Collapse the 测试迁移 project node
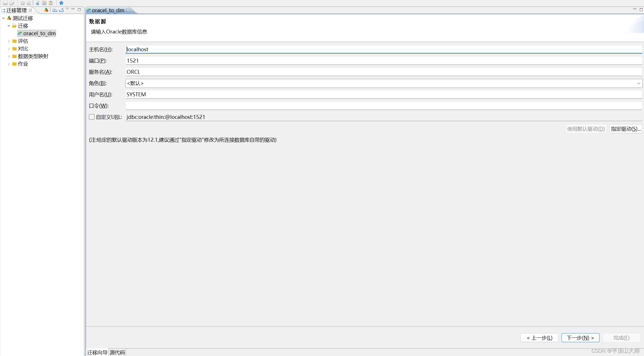The width and height of the screenshot is (644, 356). (x=4, y=18)
